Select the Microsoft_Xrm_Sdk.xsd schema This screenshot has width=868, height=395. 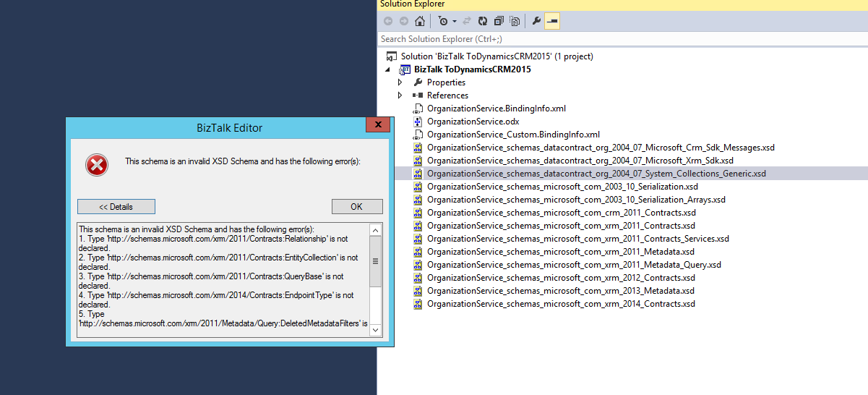coord(580,161)
